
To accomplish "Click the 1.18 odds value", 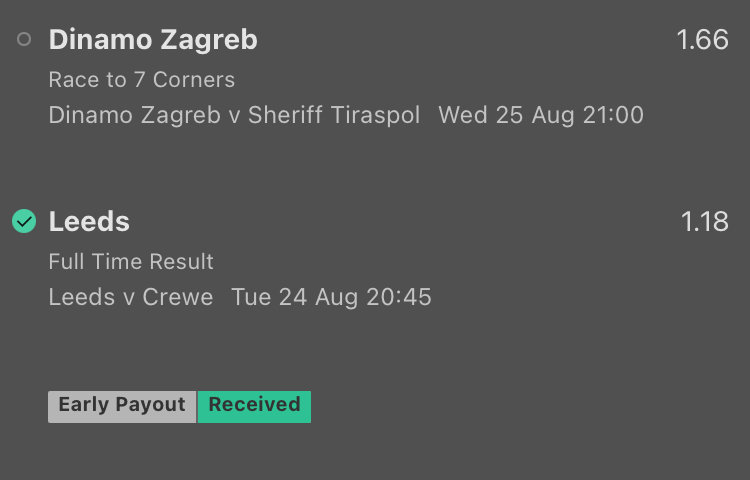I will (704, 222).
